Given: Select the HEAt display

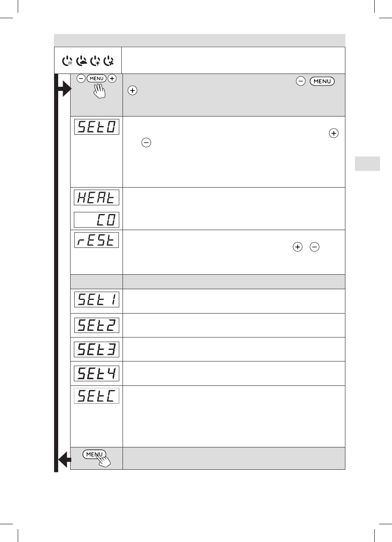Looking at the screenshot, I should point(97,197).
